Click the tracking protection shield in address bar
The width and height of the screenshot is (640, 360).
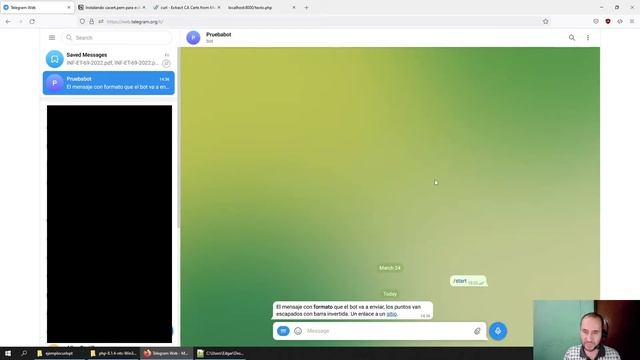tap(82, 21)
